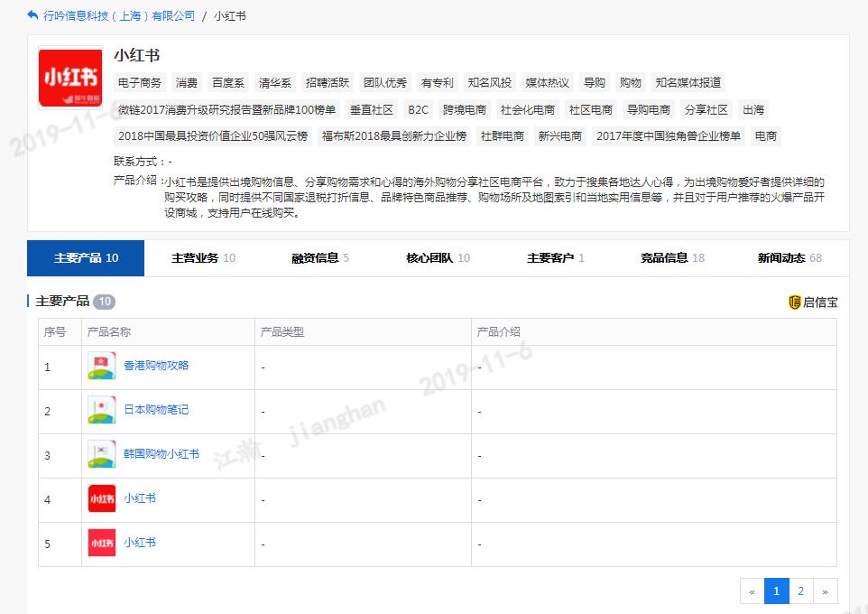Switch to the 融资信息 tab

click(320, 258)
